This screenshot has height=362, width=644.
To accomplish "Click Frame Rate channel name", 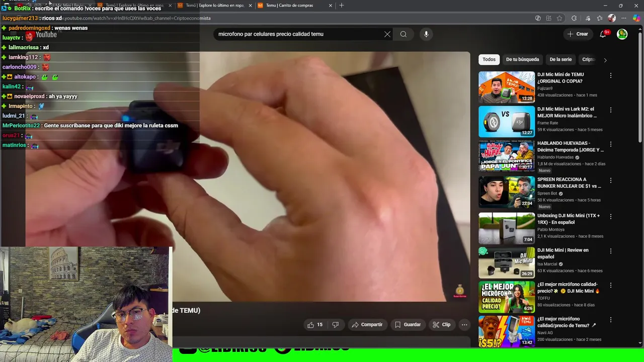I will coord(547,123).
